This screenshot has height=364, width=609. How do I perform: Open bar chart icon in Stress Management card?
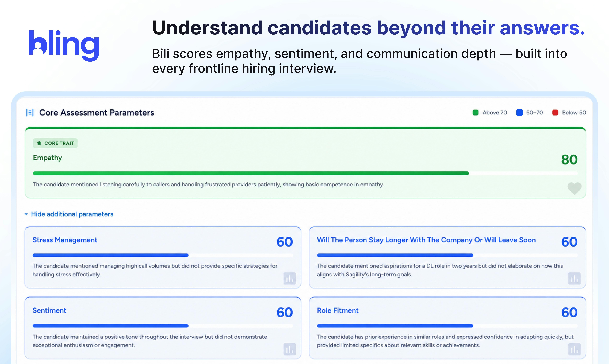290,278
